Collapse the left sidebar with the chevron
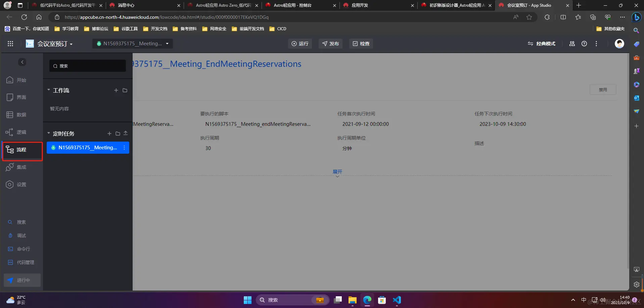Screen dimensions: 644x308 (x=22, y=62)
